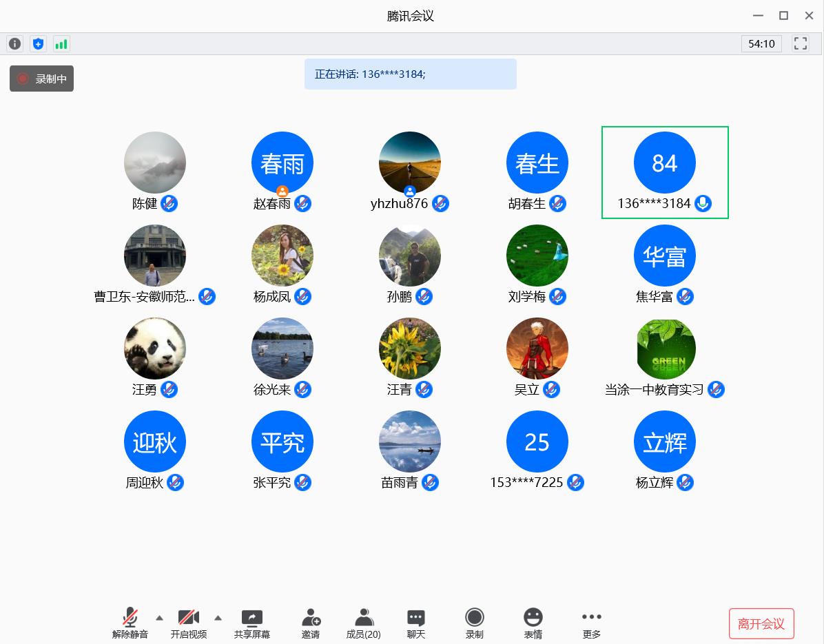Open the Emoji (表情) reactions
Screen dimensions: 824x644
click(x=533, y=623)
